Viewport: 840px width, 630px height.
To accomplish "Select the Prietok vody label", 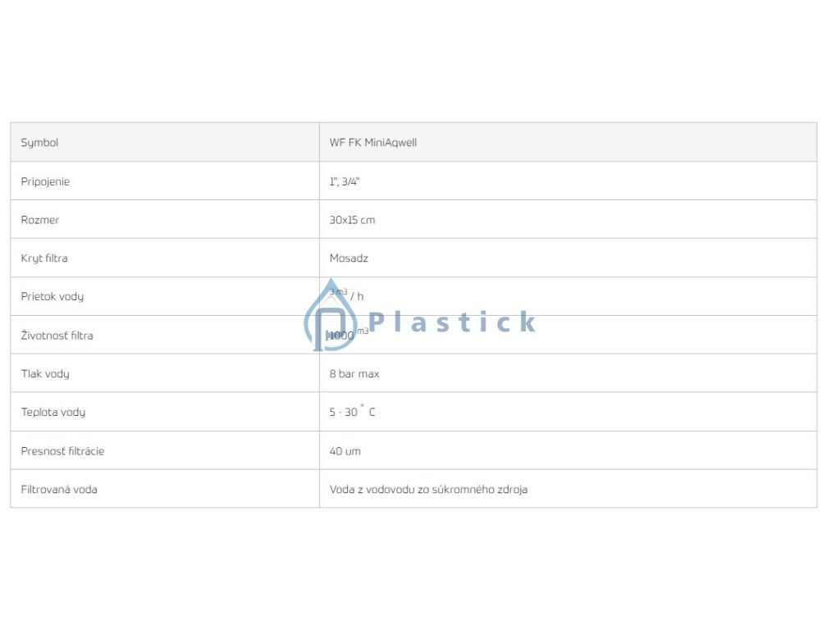I will pyautogui.click(x=52, y=296).
